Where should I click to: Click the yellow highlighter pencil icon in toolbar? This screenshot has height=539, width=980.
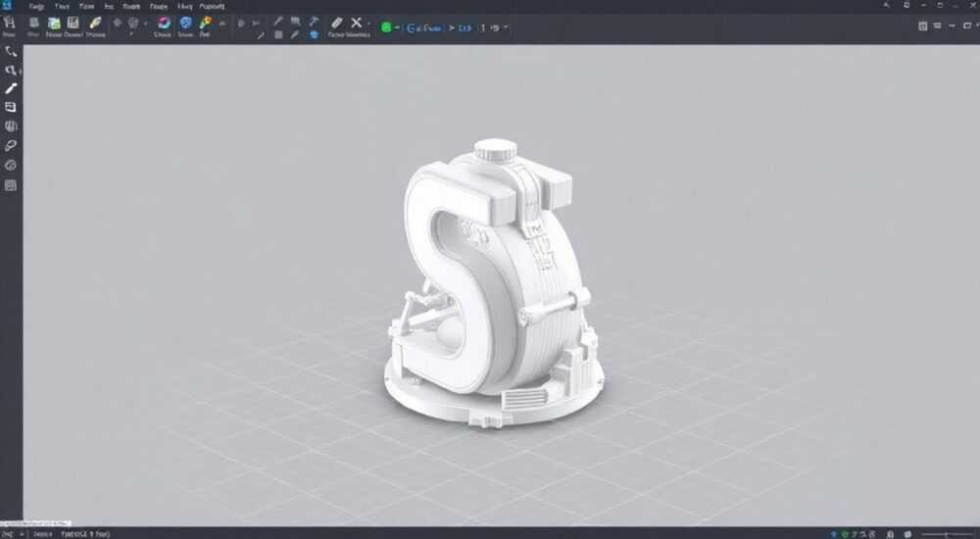[x=95, y=24]
